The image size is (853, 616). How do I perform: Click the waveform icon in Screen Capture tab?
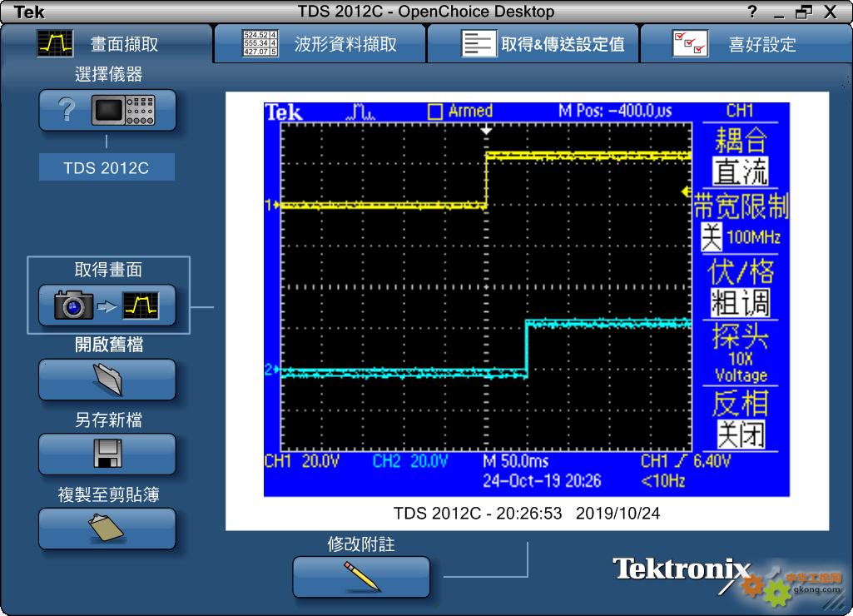pos(55,43)
